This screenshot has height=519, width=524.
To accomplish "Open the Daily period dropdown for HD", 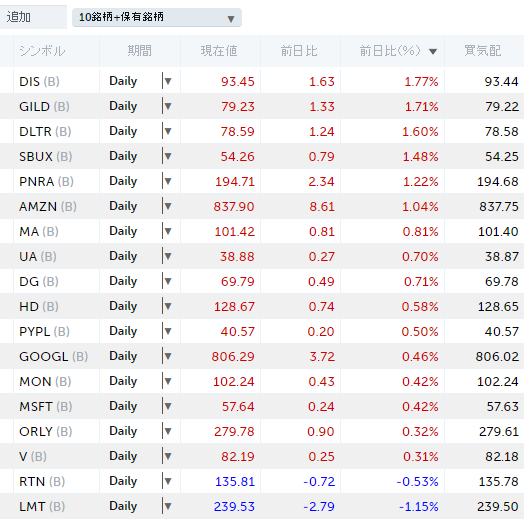I will [x=140, y=306].
